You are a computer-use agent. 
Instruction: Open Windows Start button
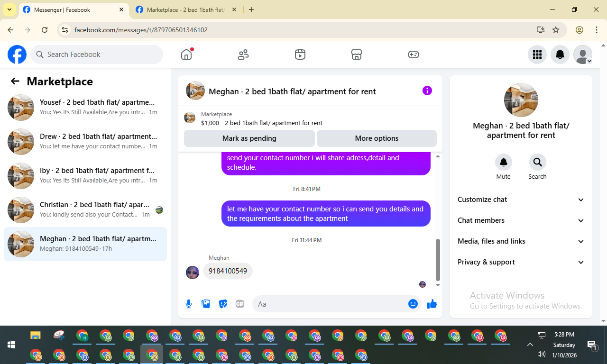click(11, 345)
